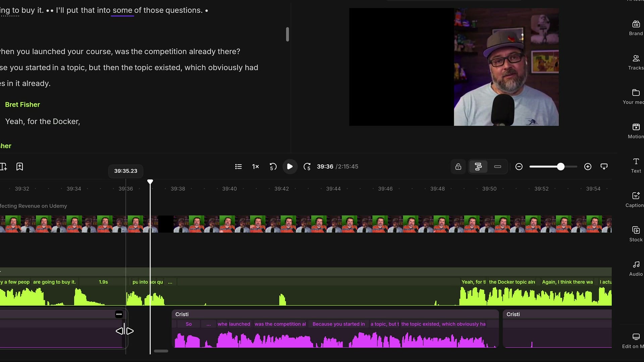Viewport: 644px width, 362px height.
Task: Open the Brand panel
Action: 636,28
